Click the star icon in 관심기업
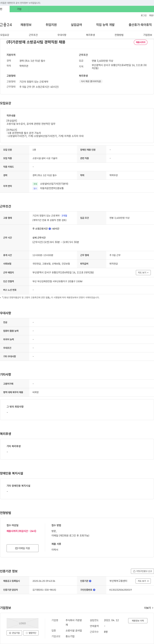Screen dimensions: 154x644 (x=10, y=633)
